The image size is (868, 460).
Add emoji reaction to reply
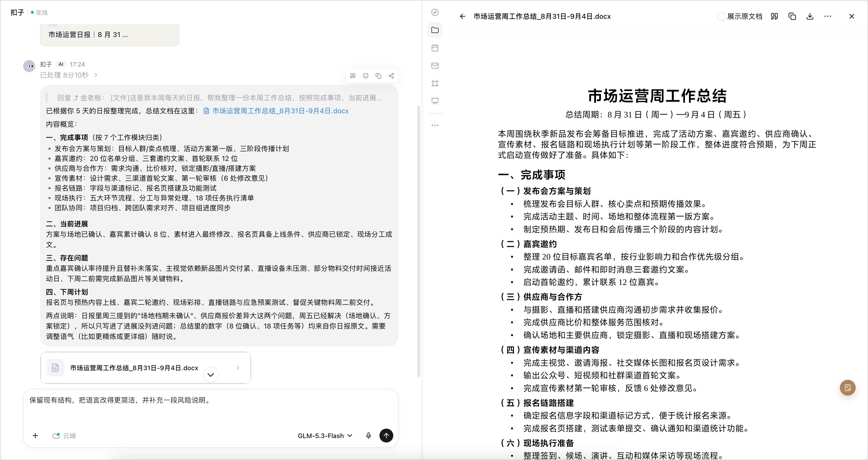pos(366,76)
